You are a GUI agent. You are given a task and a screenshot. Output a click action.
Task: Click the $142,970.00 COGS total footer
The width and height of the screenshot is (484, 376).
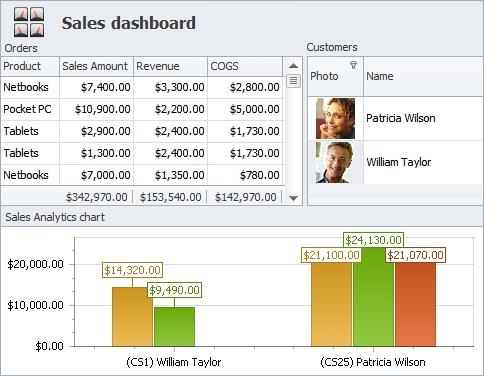coord(246,197)
